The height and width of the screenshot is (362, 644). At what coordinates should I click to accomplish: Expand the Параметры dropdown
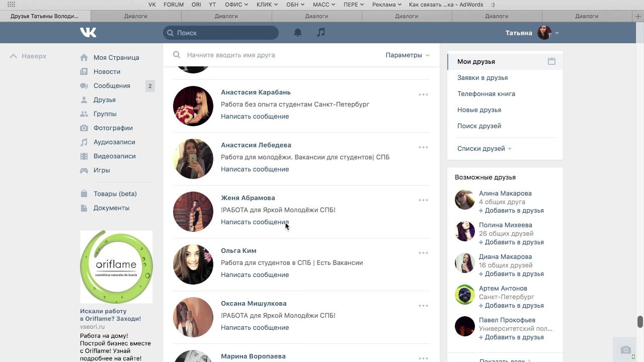408,55
